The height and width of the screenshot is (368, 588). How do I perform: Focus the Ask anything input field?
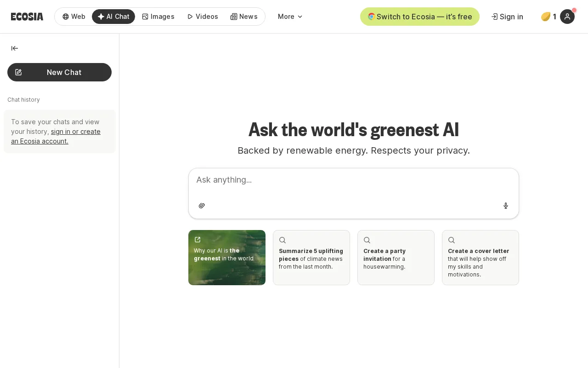click(x=354, y=180)
